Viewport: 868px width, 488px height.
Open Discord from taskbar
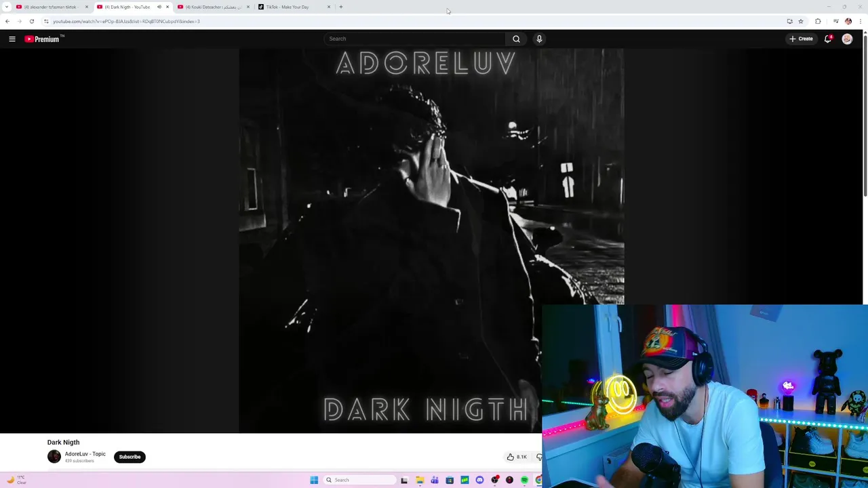click(x=479, y=480)
